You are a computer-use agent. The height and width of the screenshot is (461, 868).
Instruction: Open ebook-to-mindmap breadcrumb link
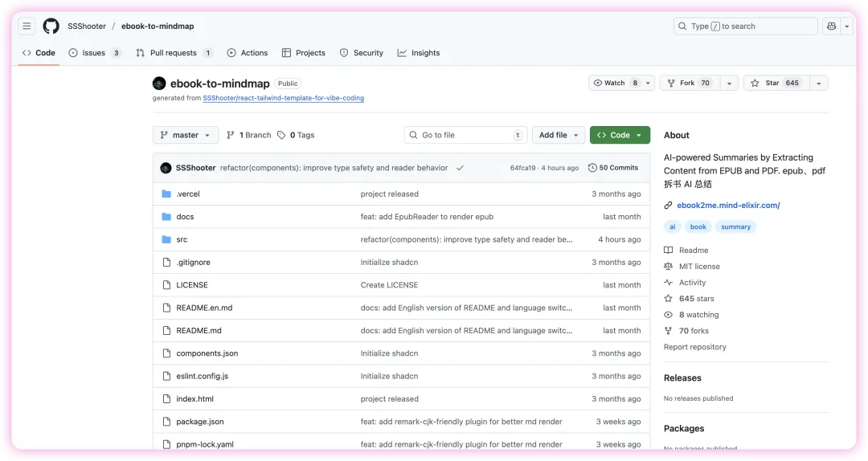[x=158, y=26]
